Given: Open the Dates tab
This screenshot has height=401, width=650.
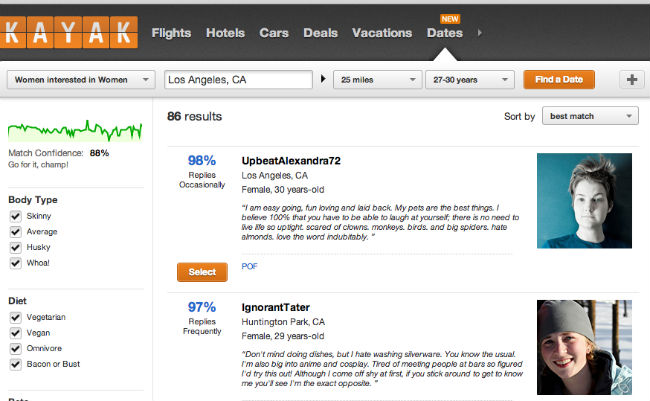Looking at the screenshot, I should 445,33.
